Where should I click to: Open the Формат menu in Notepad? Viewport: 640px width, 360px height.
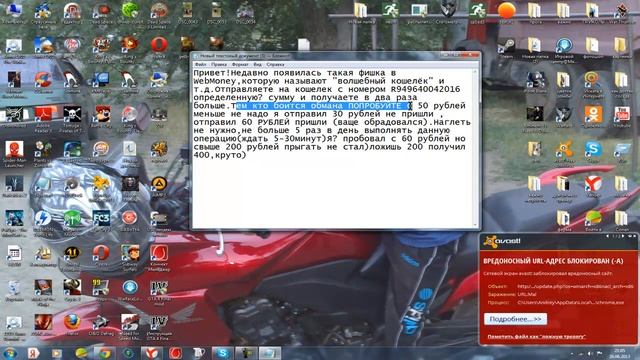(240, 64)
